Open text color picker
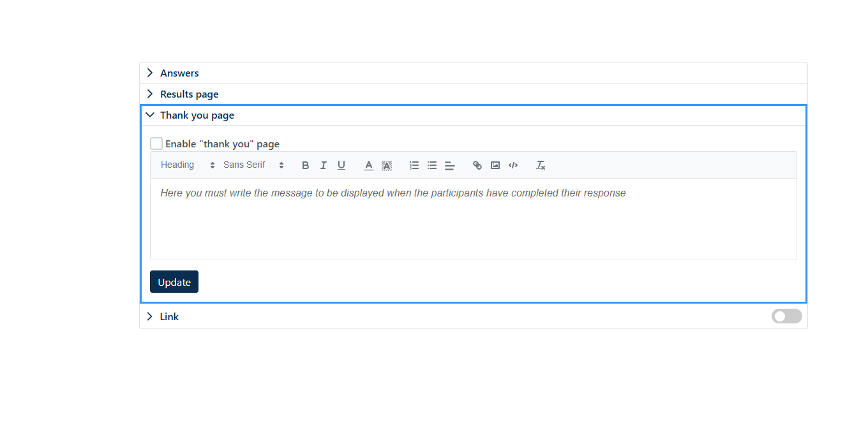868x428 pixels. click(369, 165)
